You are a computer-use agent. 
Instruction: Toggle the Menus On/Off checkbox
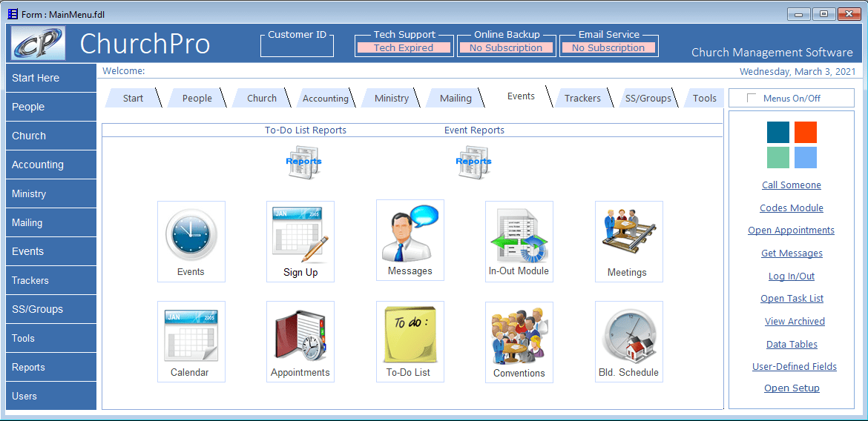[752, 98]
